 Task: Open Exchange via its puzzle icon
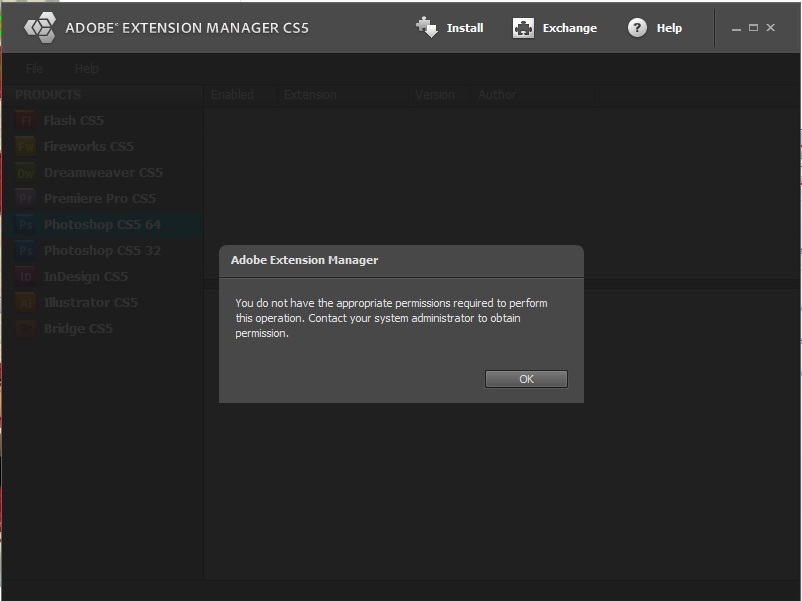point(523,28)
